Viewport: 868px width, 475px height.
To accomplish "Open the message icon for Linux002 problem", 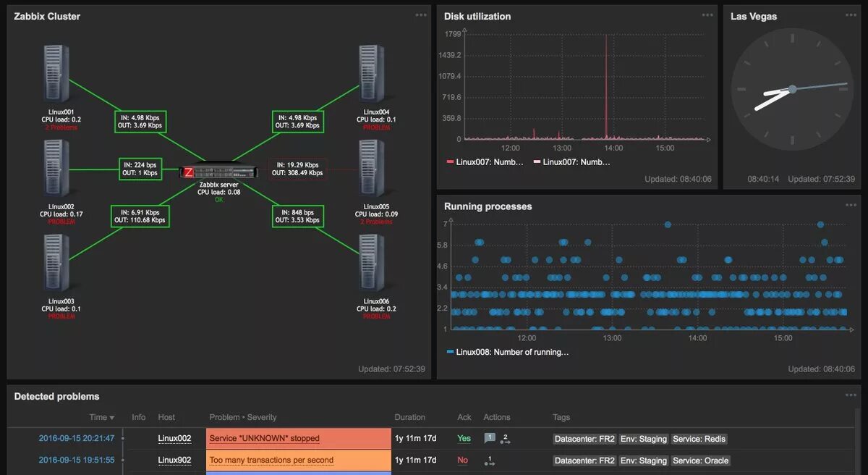I will point(490,438).
